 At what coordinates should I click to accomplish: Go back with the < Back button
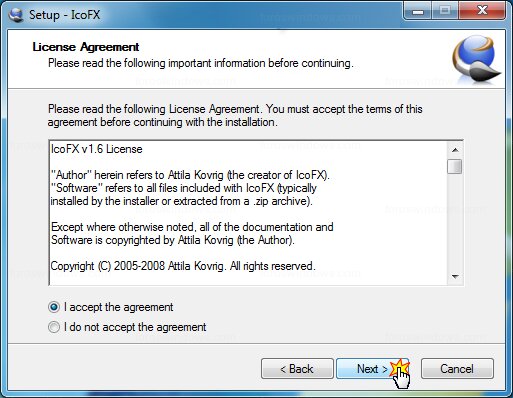[297, 369]
